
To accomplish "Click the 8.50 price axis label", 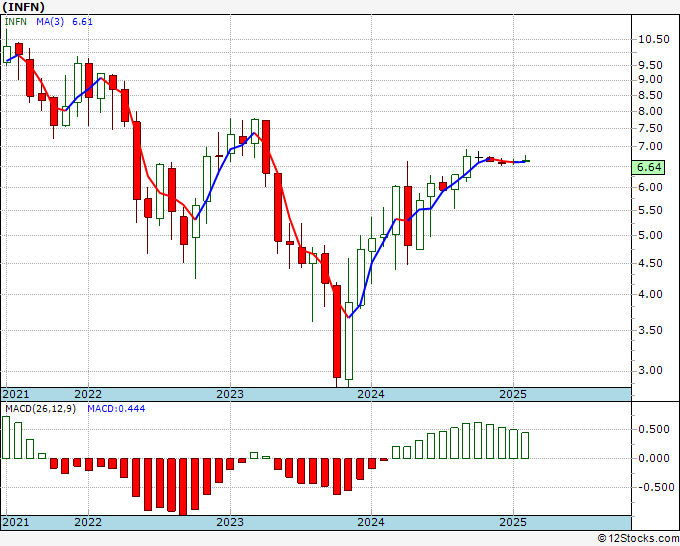I will (x=650, y=95).
